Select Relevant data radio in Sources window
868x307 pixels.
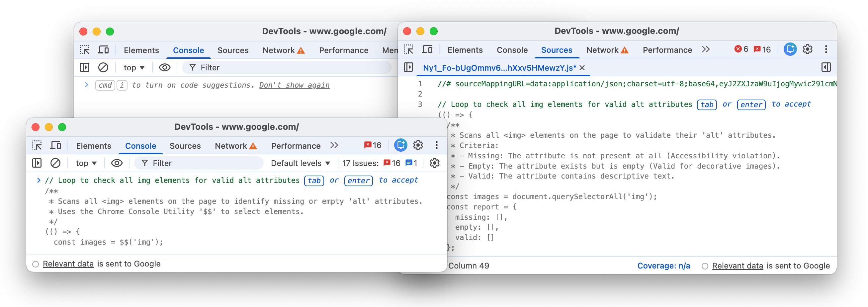(x=705, y=266)
